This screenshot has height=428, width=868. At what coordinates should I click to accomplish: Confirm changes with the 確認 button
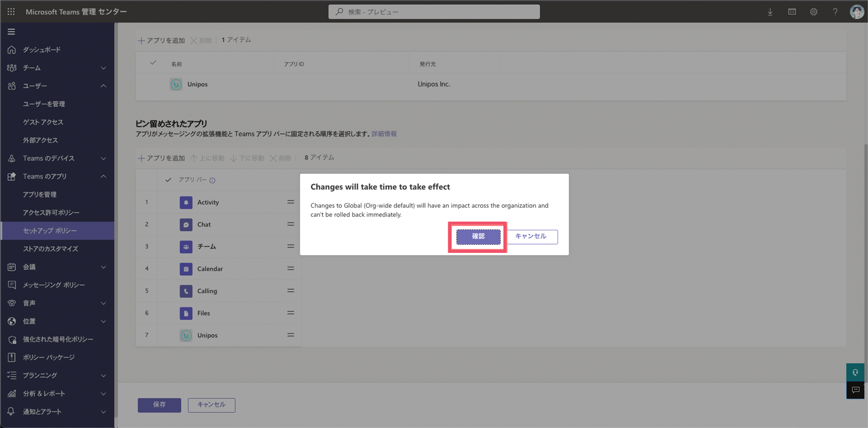[478, 236]
